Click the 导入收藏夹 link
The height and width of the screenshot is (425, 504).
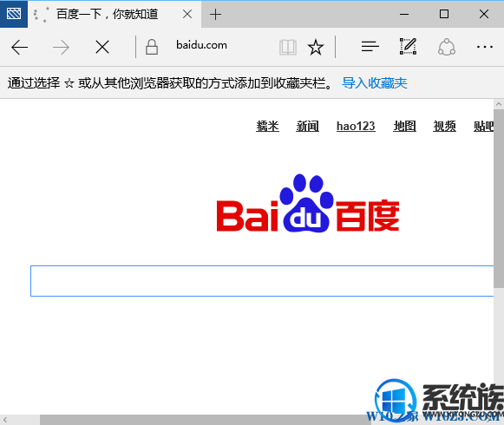[375, 83]
